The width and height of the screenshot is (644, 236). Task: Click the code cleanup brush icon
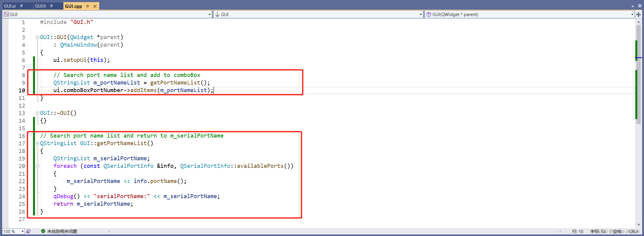pos(28,231)
